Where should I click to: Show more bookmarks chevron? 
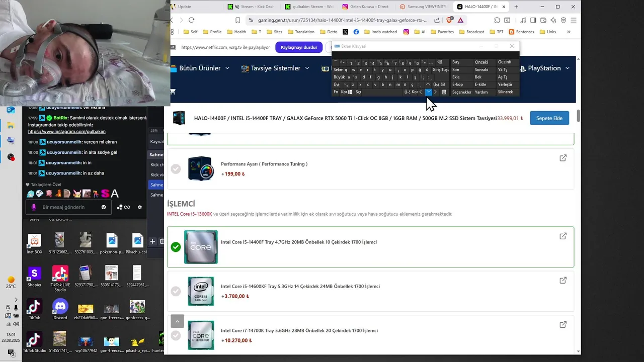coord(569,32)
